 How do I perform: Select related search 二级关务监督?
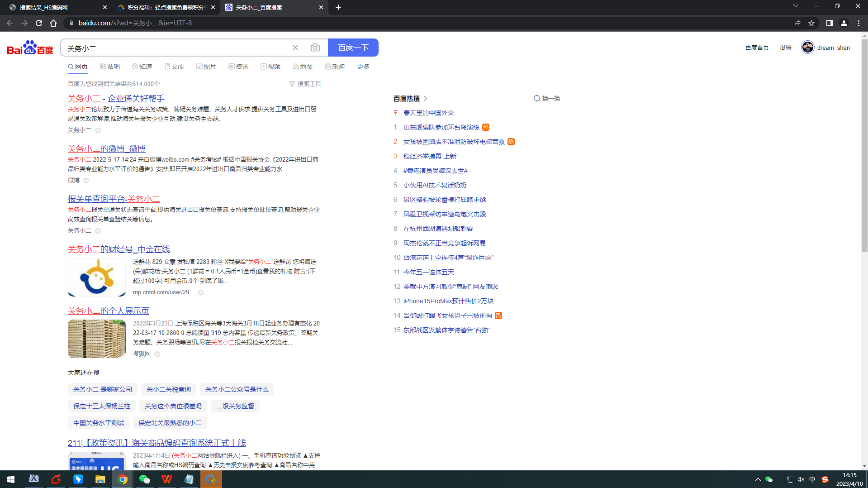(235, 406)
